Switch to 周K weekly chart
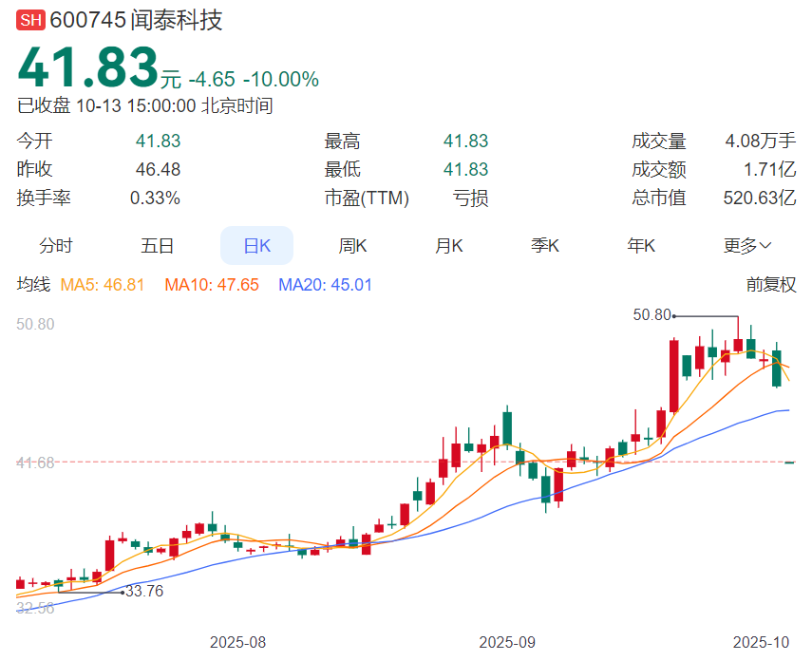The image size is (812, 661). (352, 246)
